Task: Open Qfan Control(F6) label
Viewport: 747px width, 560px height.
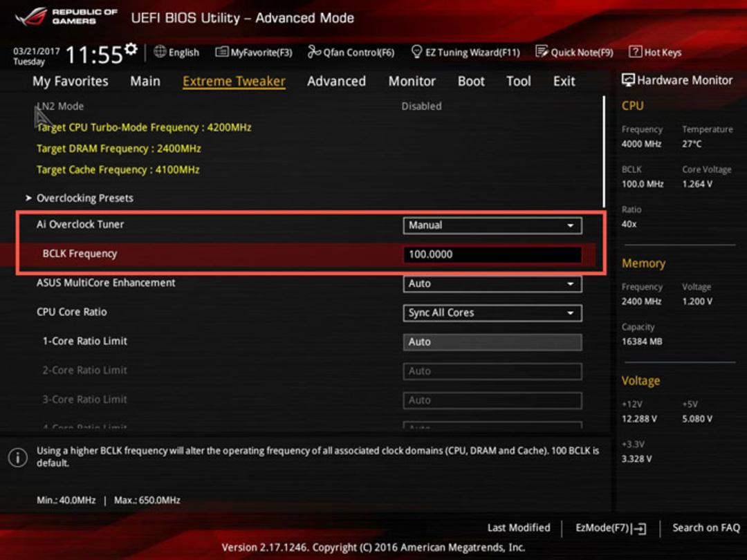Action: pyautogui.click(x=359, y=53)
